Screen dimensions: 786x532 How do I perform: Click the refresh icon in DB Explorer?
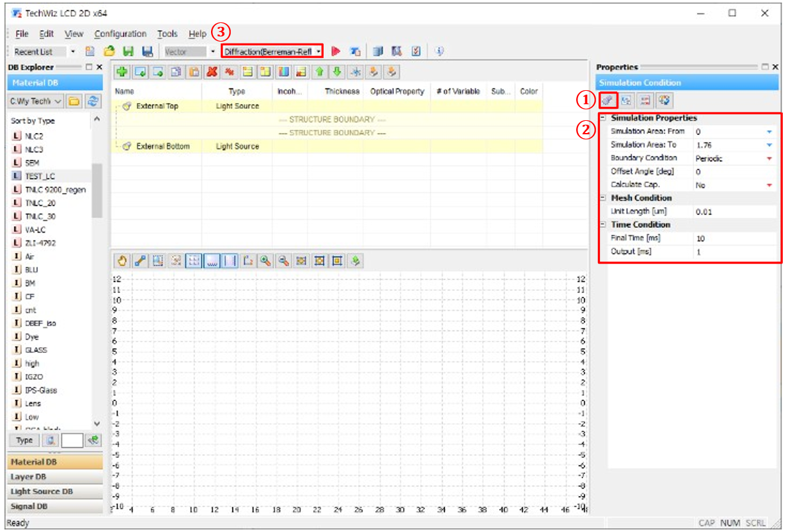[x=93, y=101]
